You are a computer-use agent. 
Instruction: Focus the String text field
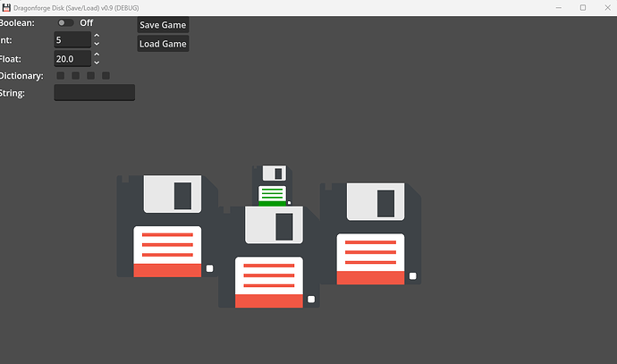pos(95,93)
